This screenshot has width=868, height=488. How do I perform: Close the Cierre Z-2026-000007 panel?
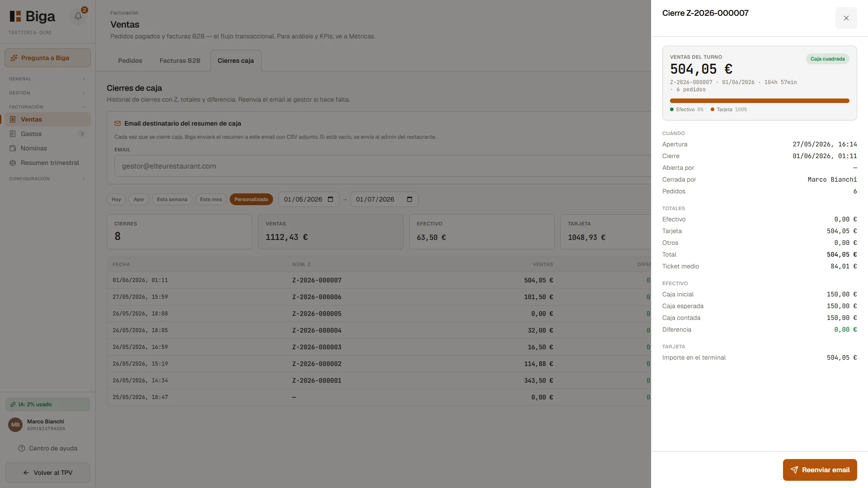tap(846, 18)
